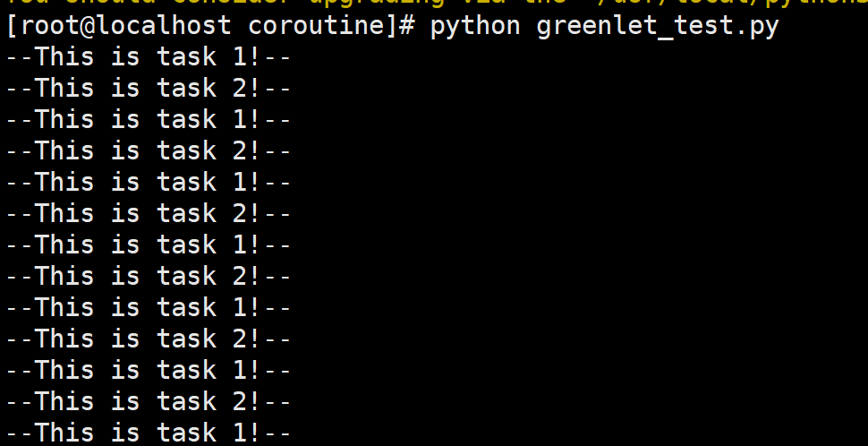Click the yellow upgrade warning text line
Viewport: 868px width, 446px height.
tap(434, 3)
